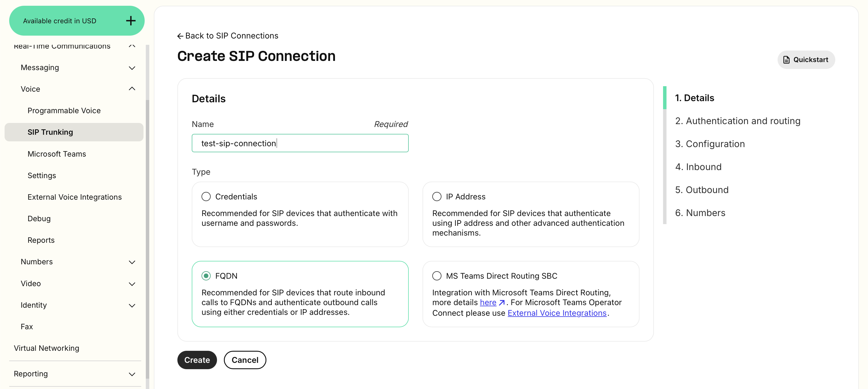The height and width of the screenshot is (389, 868).
Task: Expand the Messaging section
Action: click(132, 68)
